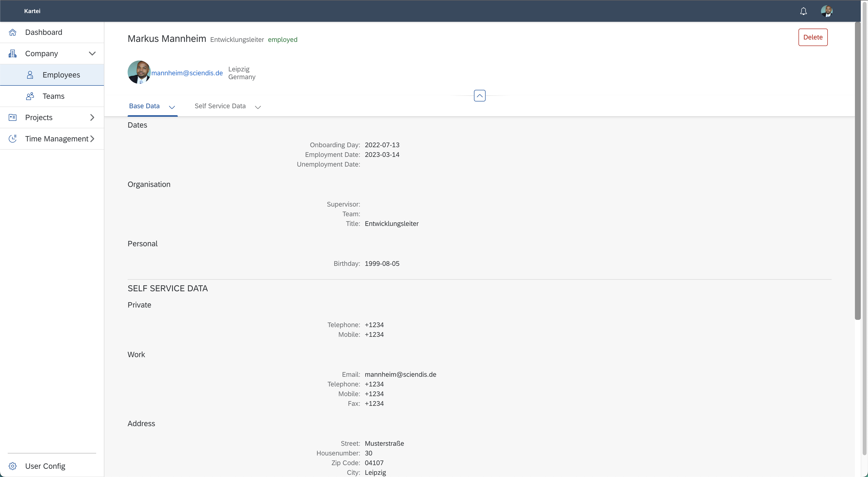Open Self Service Data tab dropdown arrow

(x=258, y=107)
